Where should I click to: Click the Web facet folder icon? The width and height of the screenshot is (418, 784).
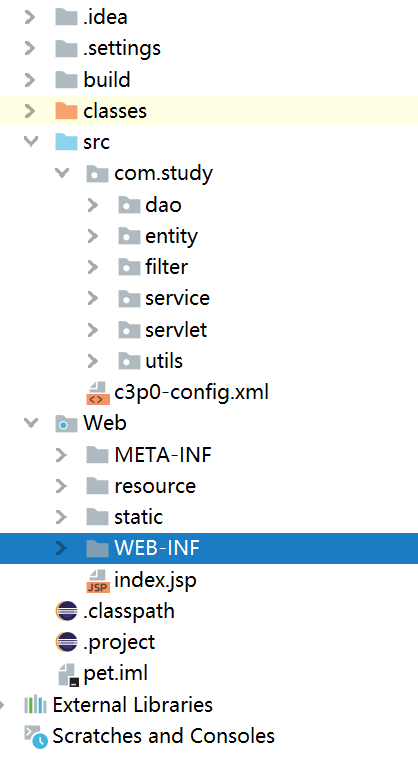coord(66,424)
